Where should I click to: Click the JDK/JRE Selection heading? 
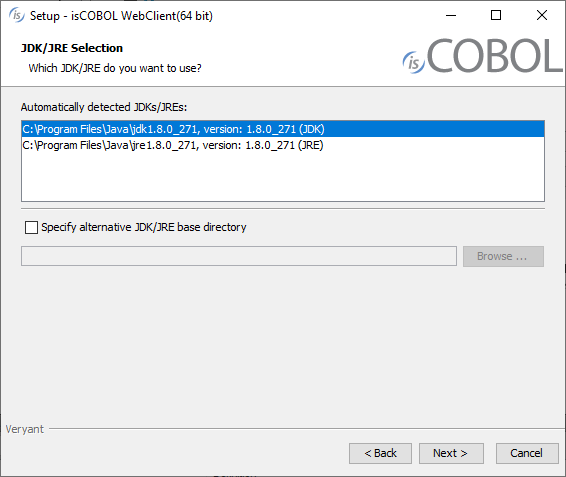(72, 48)
